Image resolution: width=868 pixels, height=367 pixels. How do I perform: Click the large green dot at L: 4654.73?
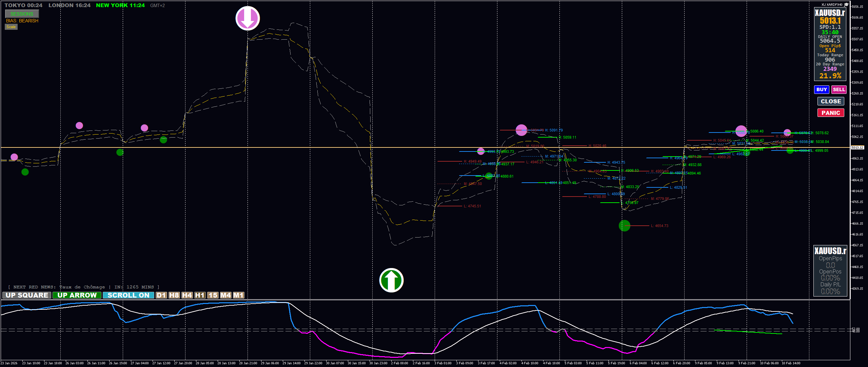(624, 226)
